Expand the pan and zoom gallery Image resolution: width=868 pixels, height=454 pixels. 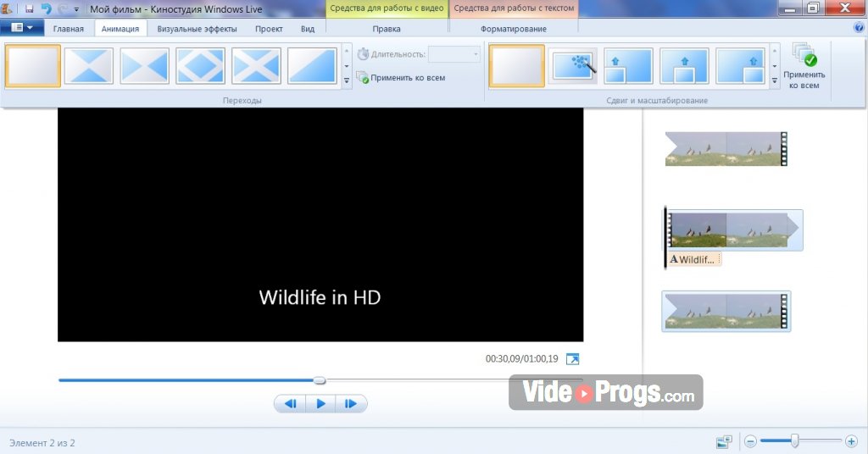tap(775, 80)
